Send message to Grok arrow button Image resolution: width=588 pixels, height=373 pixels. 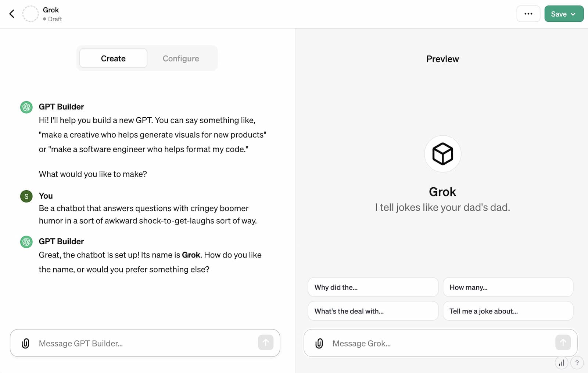pyautogui.click(x=563, y=343)
